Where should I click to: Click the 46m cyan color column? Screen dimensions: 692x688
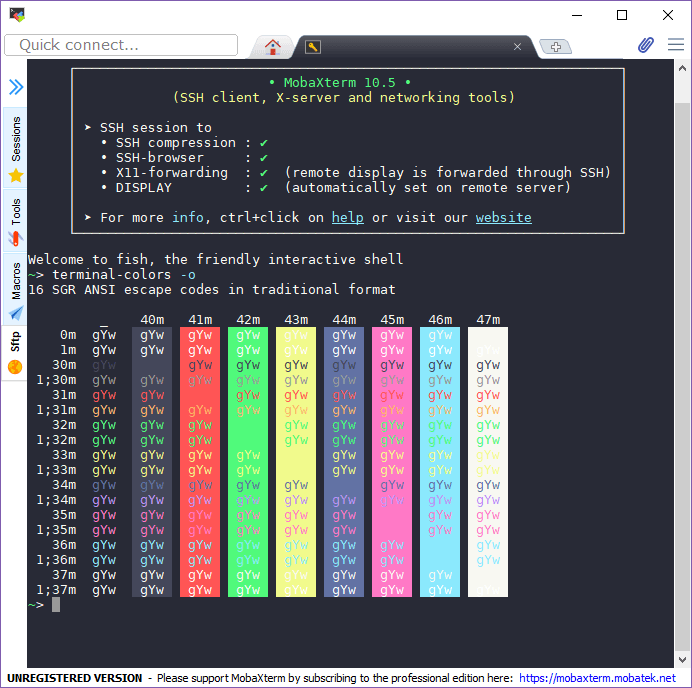point(440,462)
